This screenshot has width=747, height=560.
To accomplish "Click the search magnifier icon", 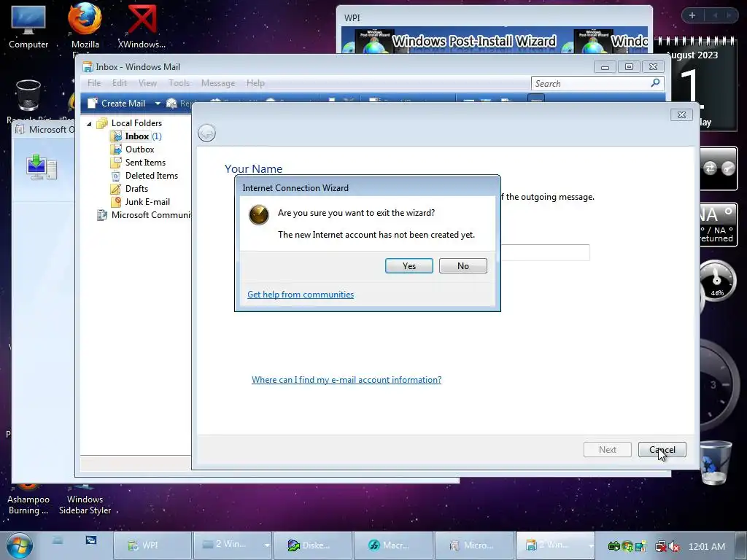I will (656, 83).
